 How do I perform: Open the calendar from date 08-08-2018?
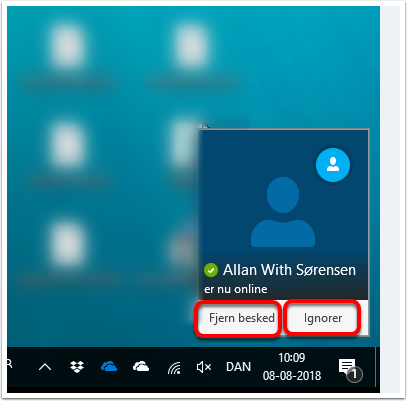pos(292,376)
